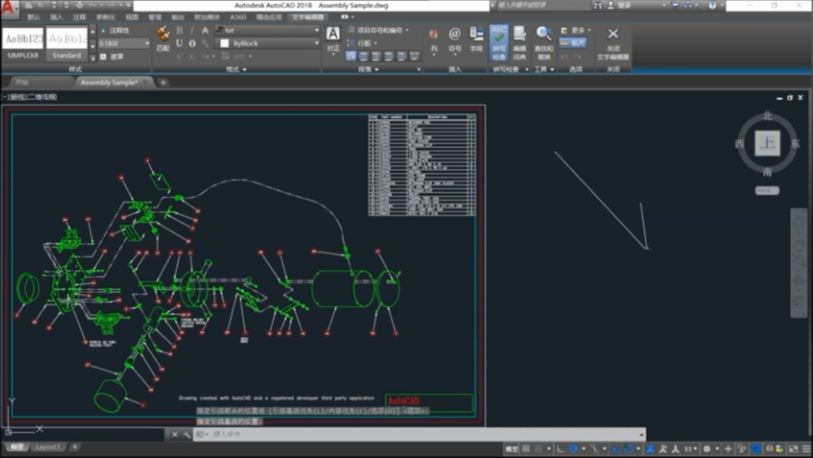Viewport: 813px width, 458px height.
Task: Open the Text Editor ribbon tab
Action: pos(308,17)
